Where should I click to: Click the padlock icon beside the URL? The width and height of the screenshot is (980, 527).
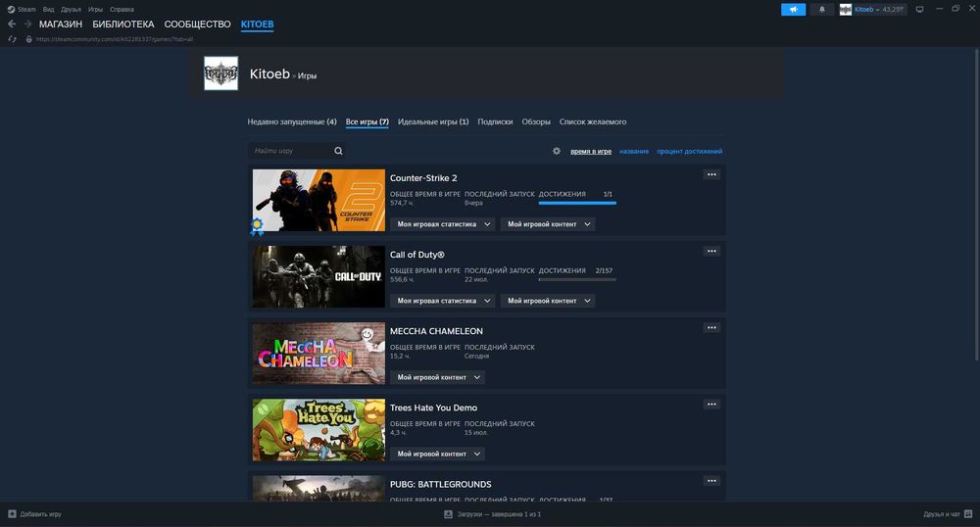28,39
